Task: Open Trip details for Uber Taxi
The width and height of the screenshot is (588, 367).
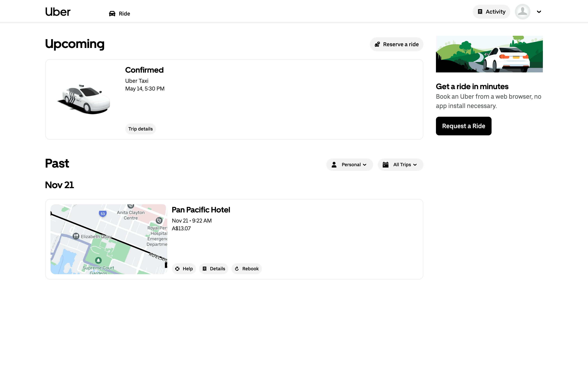Action: (140, 129)
